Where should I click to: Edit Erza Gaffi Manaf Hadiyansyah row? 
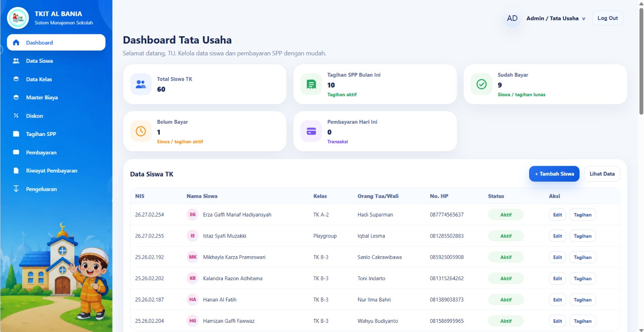pos(557,215)
